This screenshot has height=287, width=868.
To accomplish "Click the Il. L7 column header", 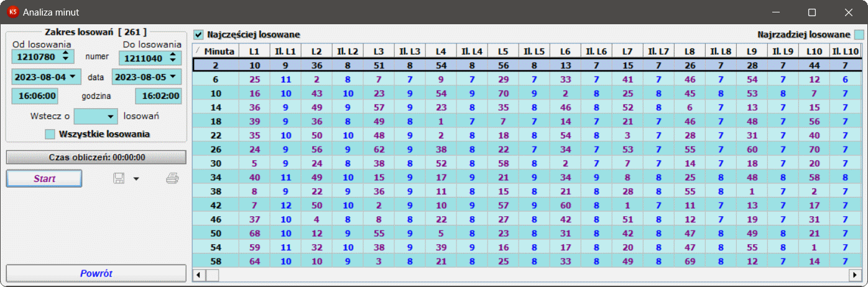I will click(658, 51).
